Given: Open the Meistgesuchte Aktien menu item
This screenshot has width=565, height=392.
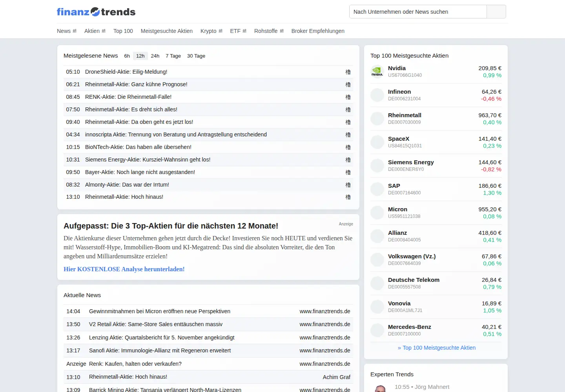Looking at the screenshot, I should (x=167, y=31).
